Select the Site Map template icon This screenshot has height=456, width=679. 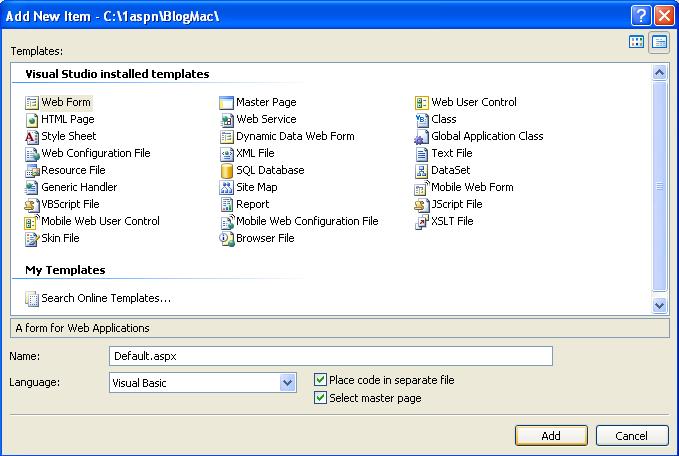click(x=226, y=188)
